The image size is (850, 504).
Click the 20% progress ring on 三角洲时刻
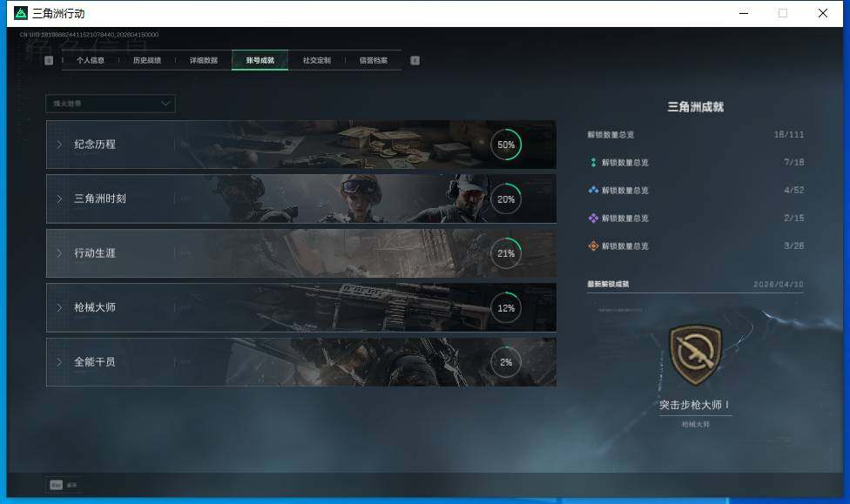[x=506, y=198]
